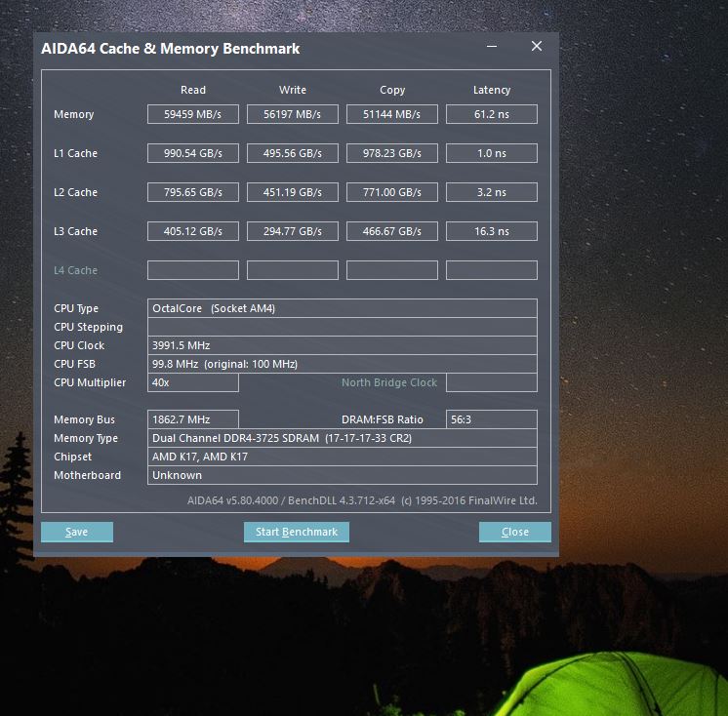Click the CPU Multiplier value 40x
Viewport: 728px width, 716px height.
point(193,382)
